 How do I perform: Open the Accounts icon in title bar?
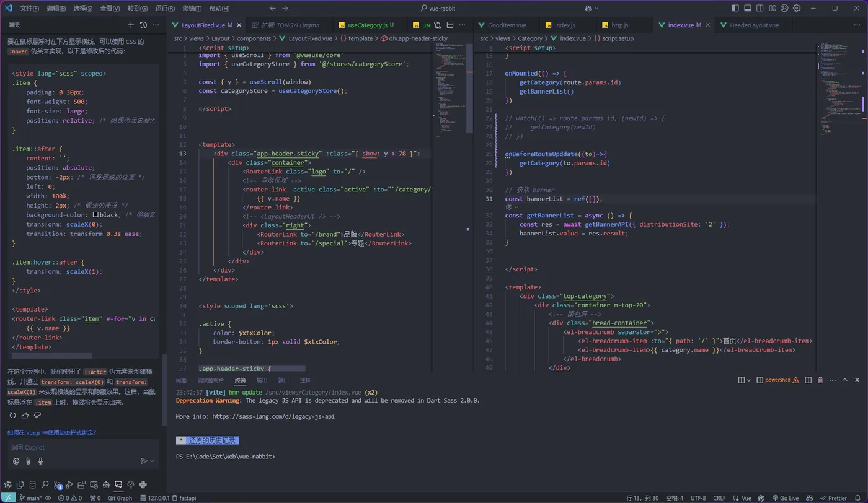pos(784,8)
